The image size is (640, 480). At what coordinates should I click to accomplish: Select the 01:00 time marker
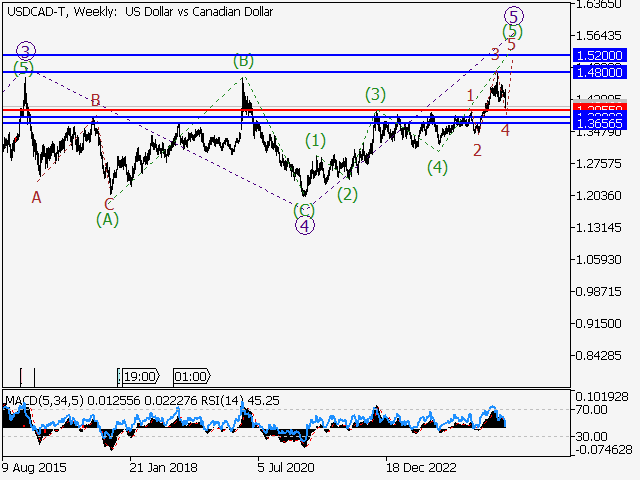pos(190,376)
